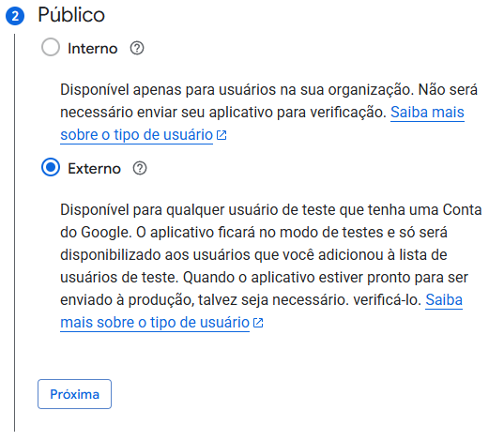
Task: Select the Interno radio button
Action: tap(51, 47)
